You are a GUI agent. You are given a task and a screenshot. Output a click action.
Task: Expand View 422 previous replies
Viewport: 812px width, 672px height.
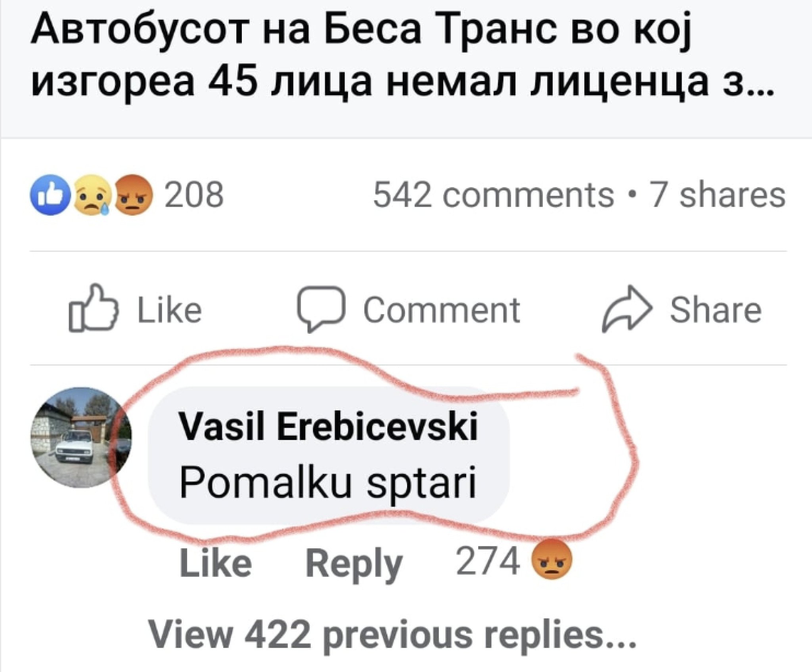point(393,635)
